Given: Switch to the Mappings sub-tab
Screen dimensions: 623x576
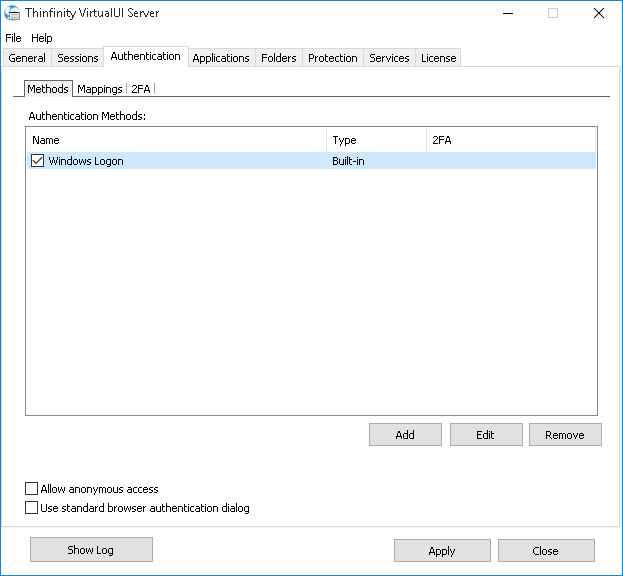Looking at the screenshot, I should (99, 89).
